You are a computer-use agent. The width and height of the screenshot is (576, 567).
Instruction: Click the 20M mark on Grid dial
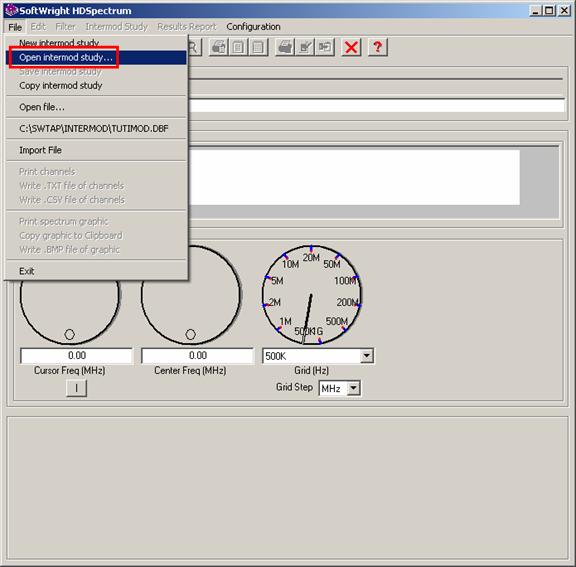(311, 258)
